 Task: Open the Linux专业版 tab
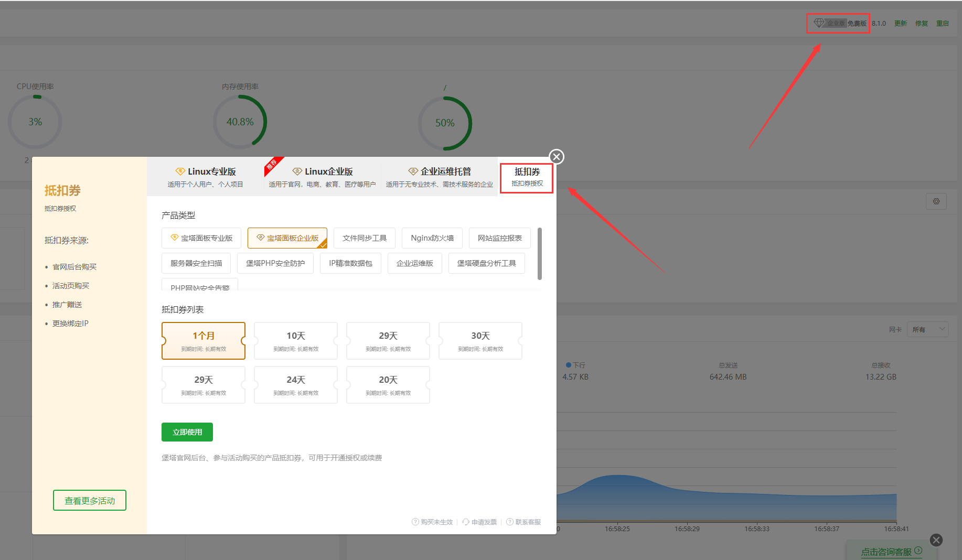[205, 177]
